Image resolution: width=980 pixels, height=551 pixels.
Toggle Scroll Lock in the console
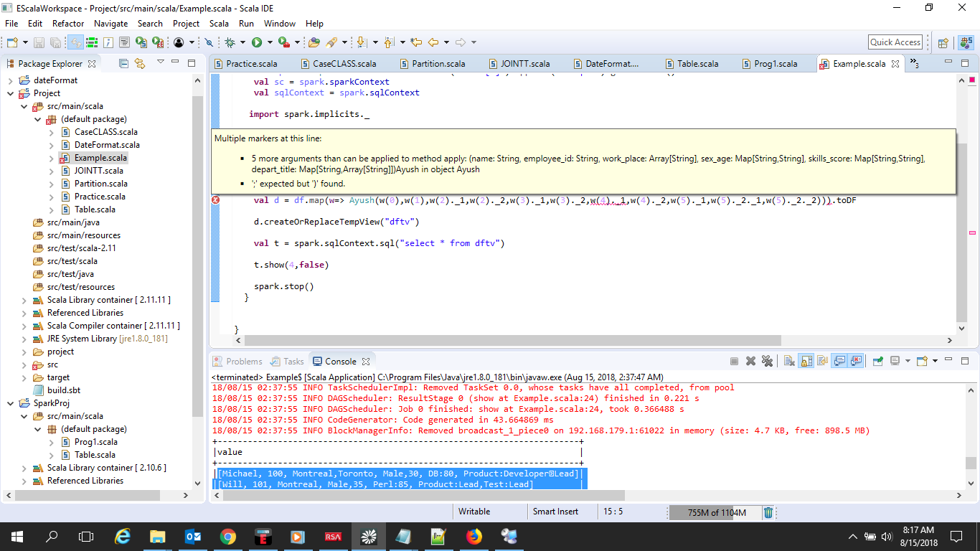(x=806, y=362)
